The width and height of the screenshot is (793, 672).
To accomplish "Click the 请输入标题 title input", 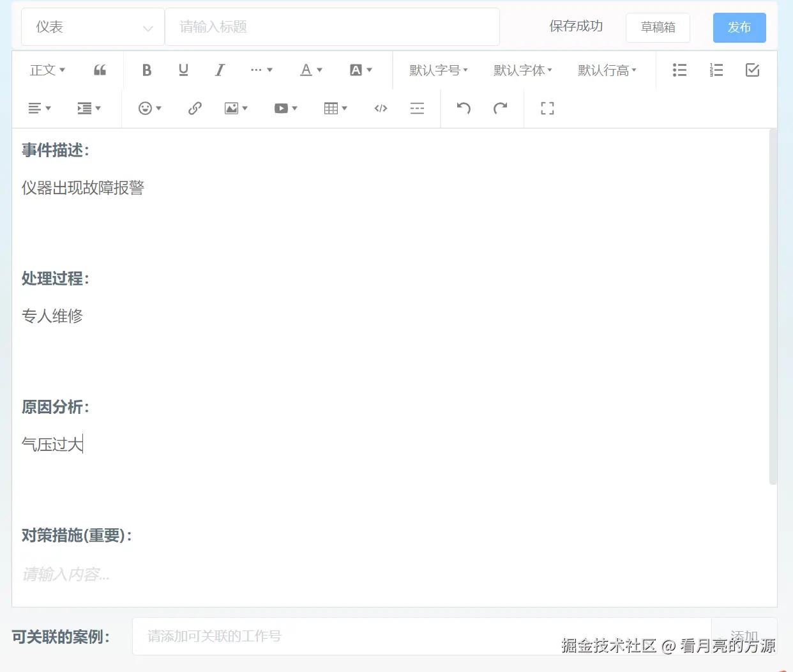I will pos(332,27).
